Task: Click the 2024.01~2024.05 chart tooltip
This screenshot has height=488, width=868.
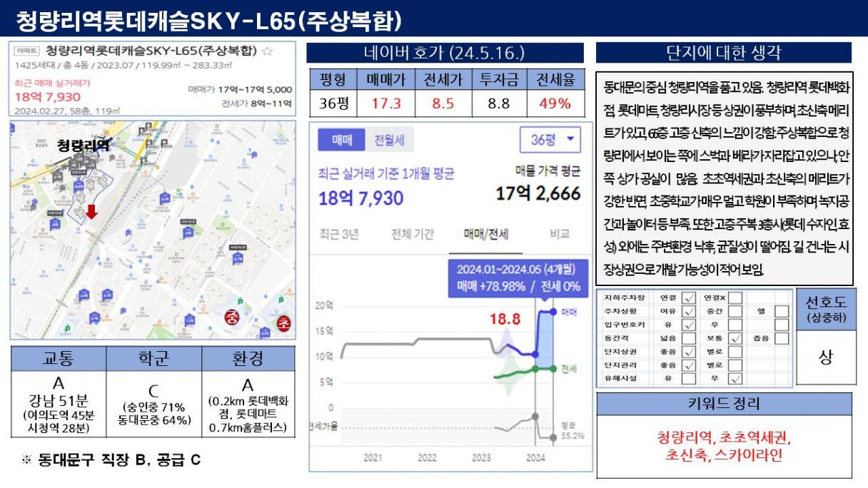Action: tap(518, 279)
